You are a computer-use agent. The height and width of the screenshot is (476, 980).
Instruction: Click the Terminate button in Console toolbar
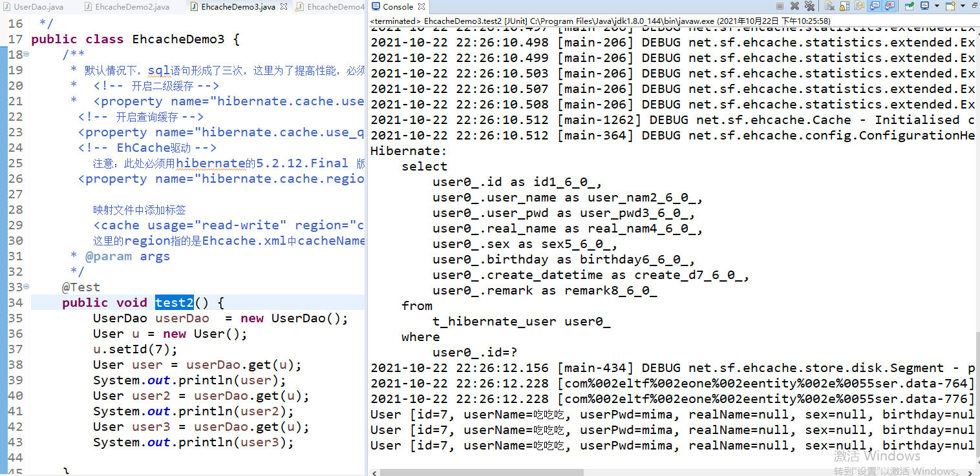(x=780, y=6)
